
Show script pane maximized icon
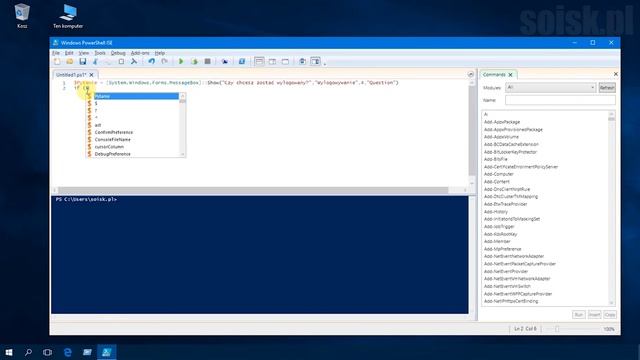tap(285, 62)
